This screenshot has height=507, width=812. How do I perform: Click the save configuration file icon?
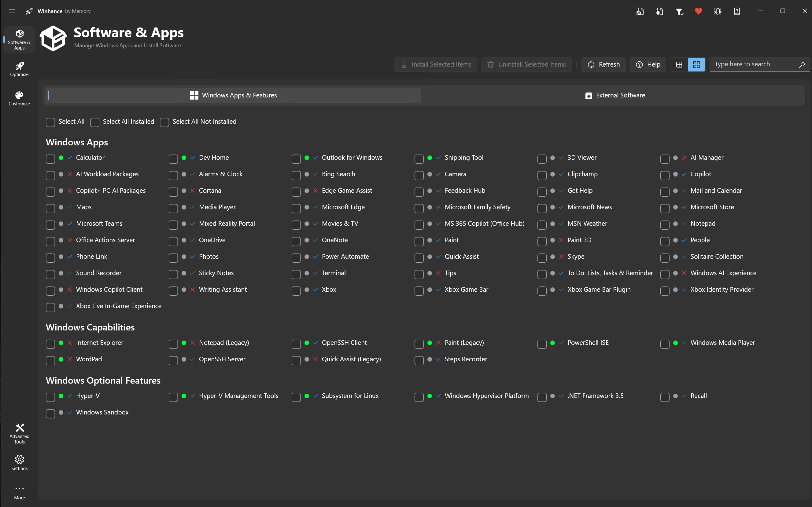point(640,11)
